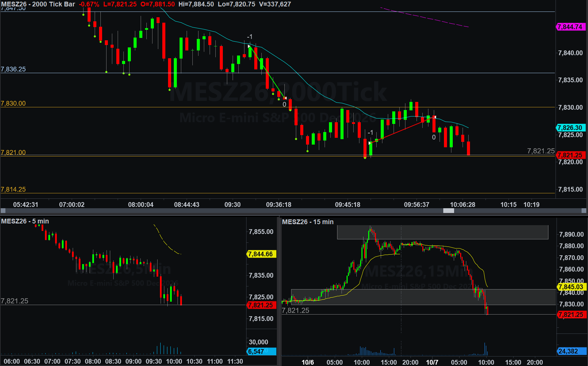This screenshot has height=366, width=588.
Task: Click the red 7,821.25 tag on the 15 min chart
Action: coord(571,315)
